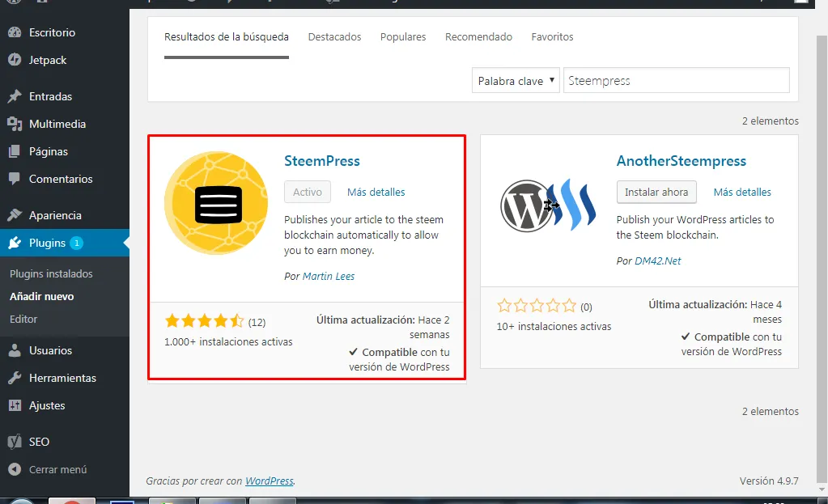Click the Cerrar menú collapse arrow icon
Image resolution: width=828 pixels, height=504 pixels.
(x=15, y=469)
